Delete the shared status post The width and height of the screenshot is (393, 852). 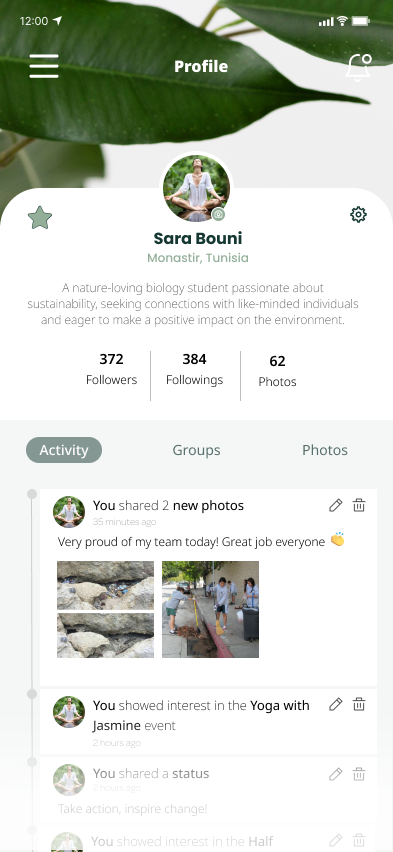pos(359,774)
